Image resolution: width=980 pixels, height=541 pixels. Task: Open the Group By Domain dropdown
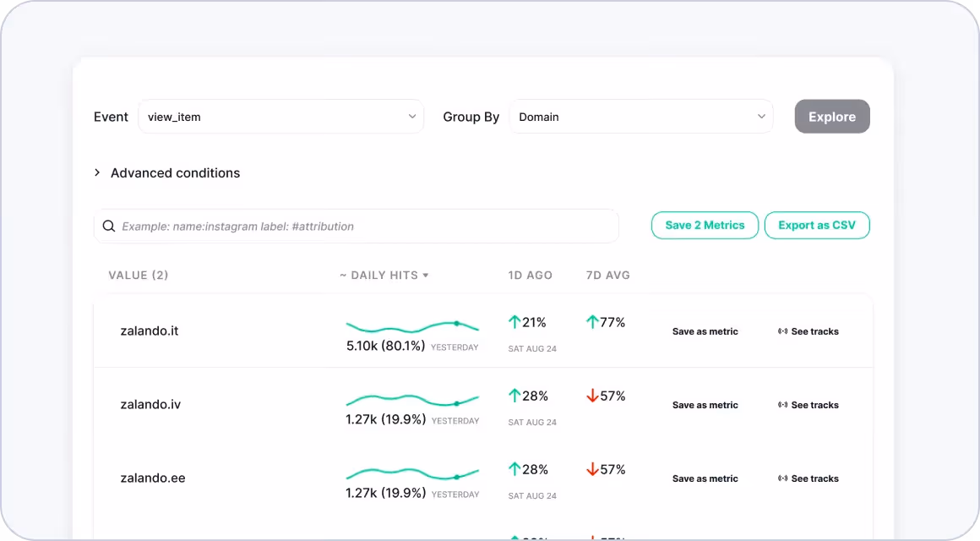(x=641, y=117)
